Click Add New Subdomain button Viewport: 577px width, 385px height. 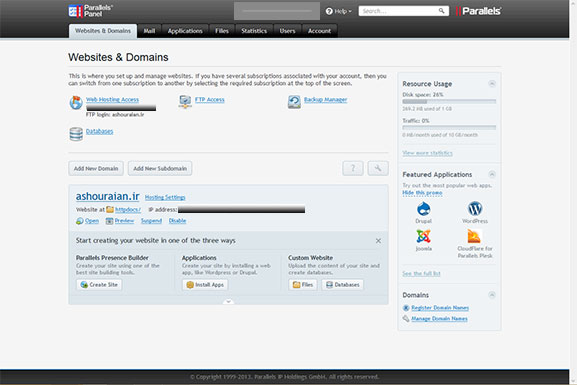pos(160,168)
